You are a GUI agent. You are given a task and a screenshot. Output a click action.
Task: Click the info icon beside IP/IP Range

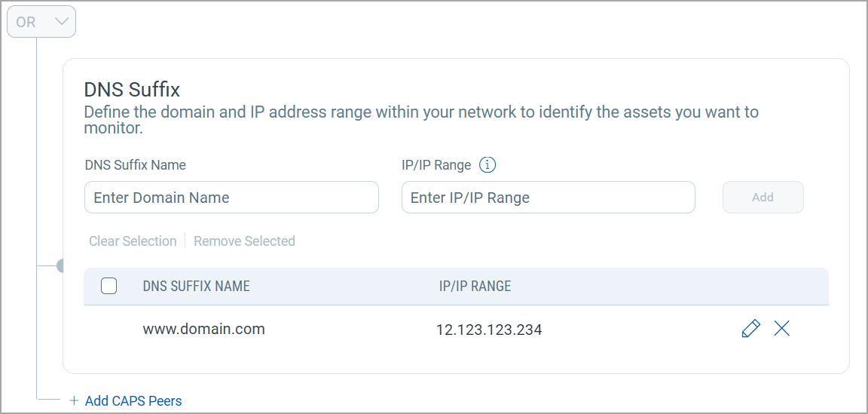[487, 165]
